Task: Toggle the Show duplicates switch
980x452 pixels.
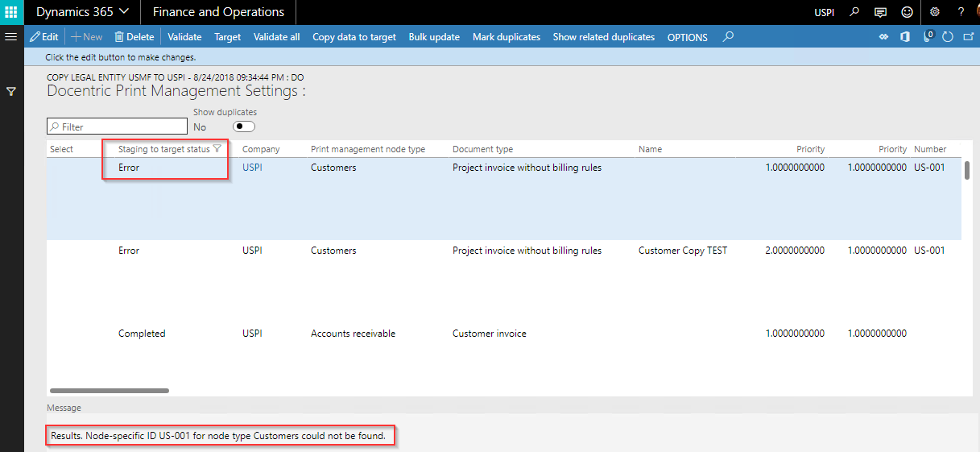Action: [x=243, y=126]
